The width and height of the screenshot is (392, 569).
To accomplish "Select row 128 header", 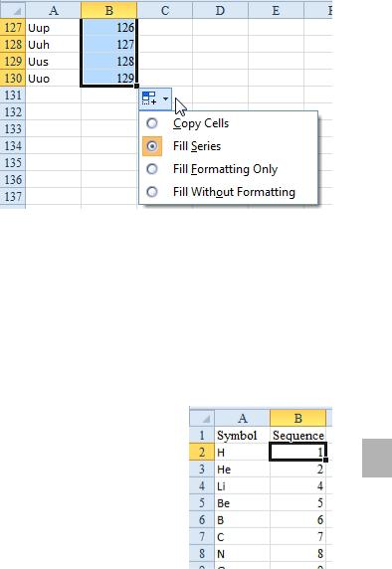I will coord(13,45).
